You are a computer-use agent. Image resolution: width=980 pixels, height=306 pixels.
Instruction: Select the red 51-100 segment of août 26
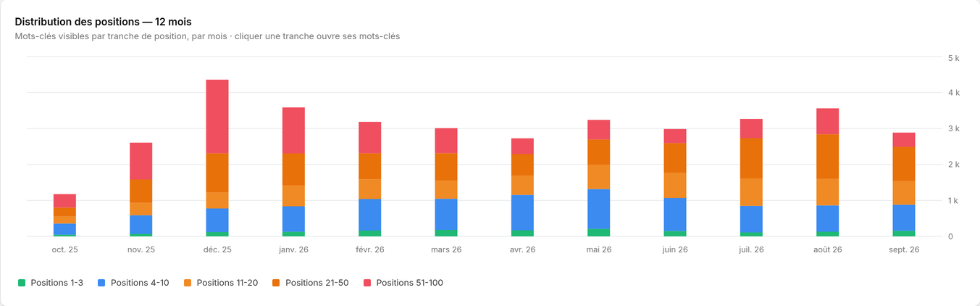point(828,122)
